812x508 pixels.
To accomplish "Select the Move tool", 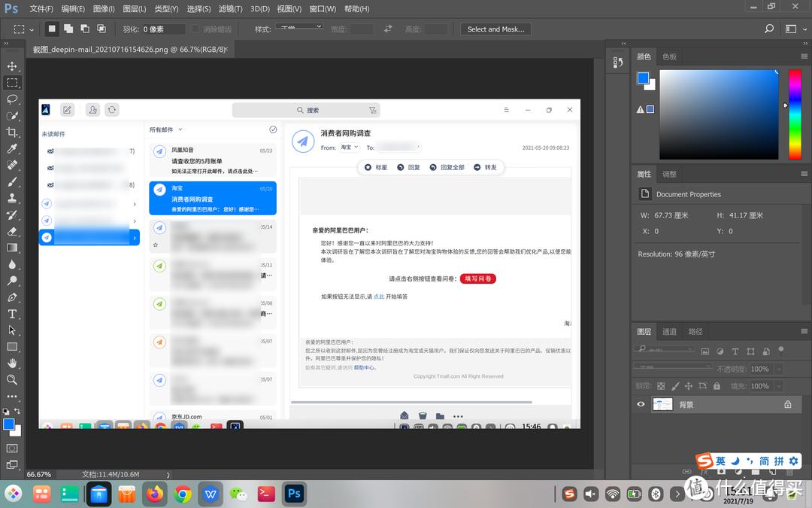I will point(11,65).
